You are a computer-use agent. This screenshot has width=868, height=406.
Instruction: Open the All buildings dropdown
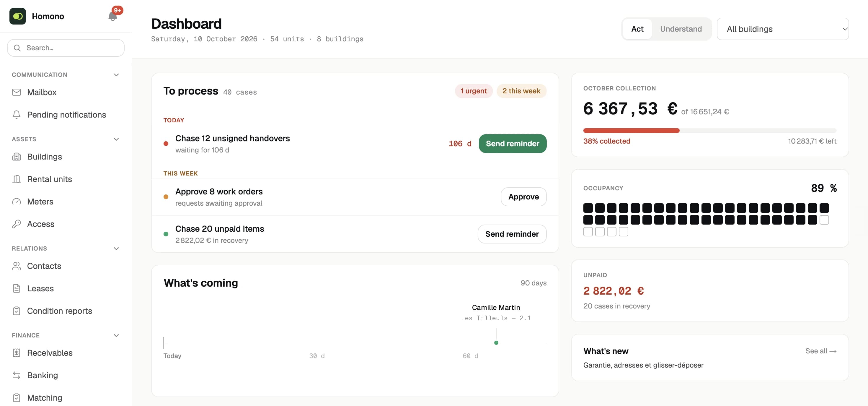[x=782, y=29]
